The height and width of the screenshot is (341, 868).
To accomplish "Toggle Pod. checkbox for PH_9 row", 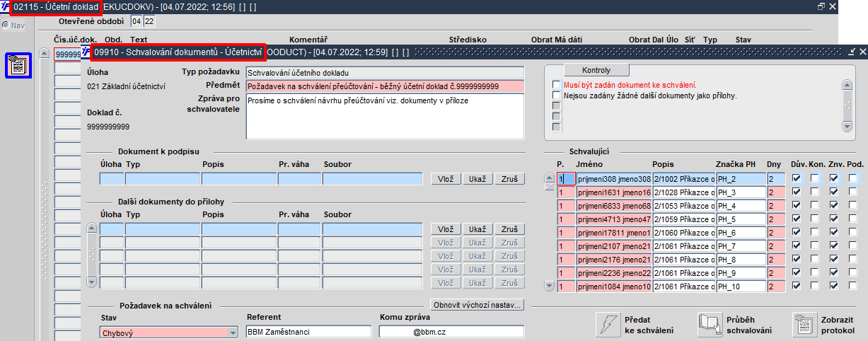I will 853,273.
